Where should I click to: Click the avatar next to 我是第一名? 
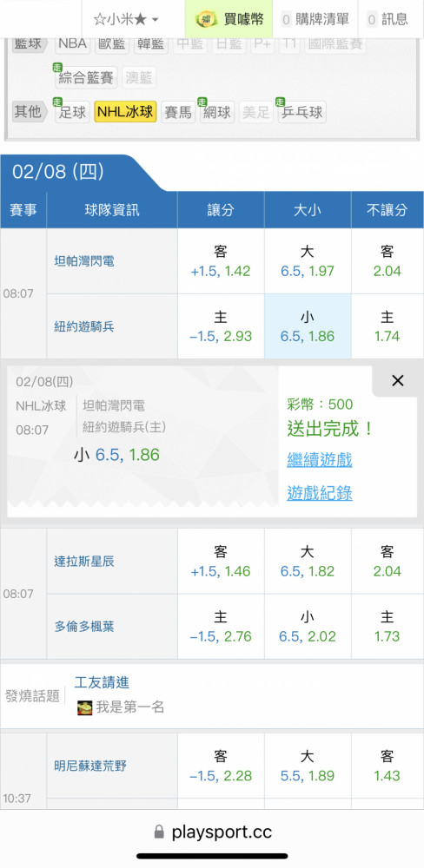click(84, 707)
